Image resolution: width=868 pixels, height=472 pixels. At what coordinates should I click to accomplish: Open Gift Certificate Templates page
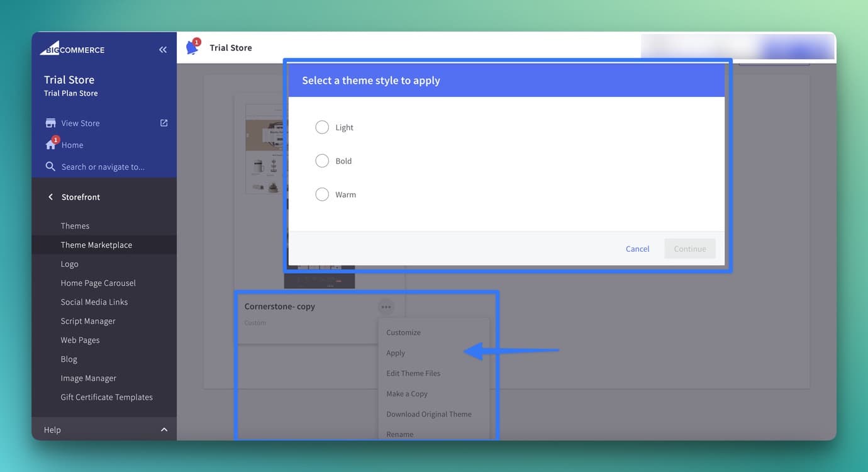(107, 397)
